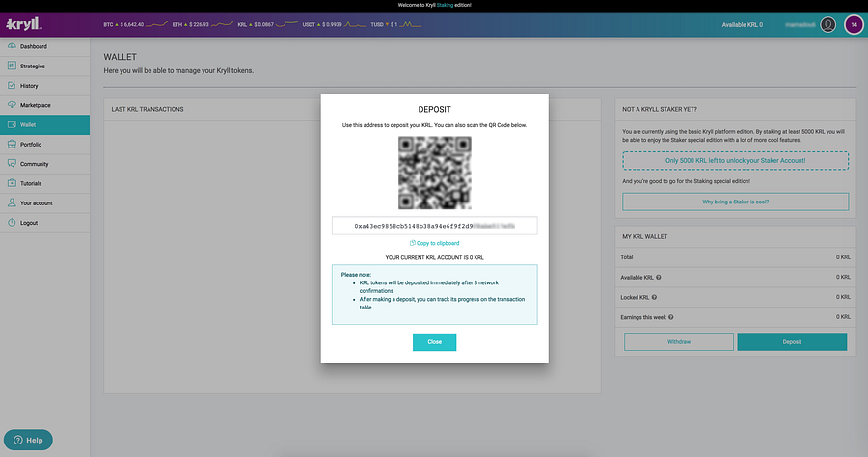
Task: Click the Dashboard icon in the sidebar
Action: (12, 46)
